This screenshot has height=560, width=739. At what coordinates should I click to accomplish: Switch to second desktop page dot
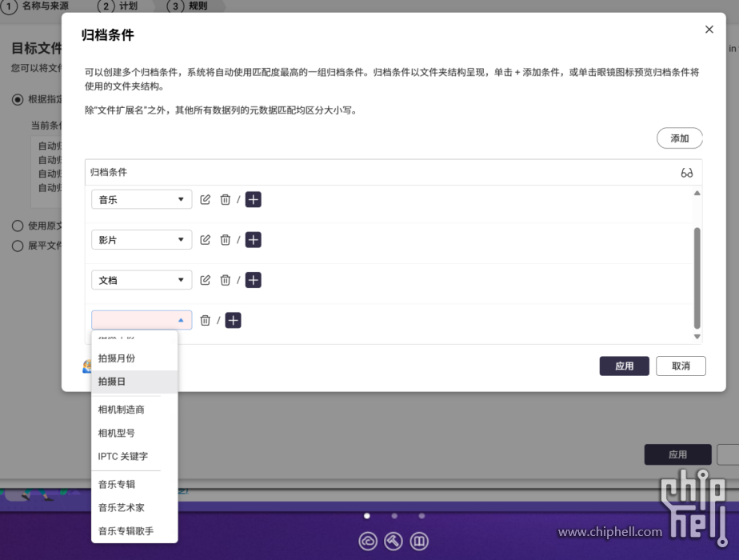pos(394,516)
